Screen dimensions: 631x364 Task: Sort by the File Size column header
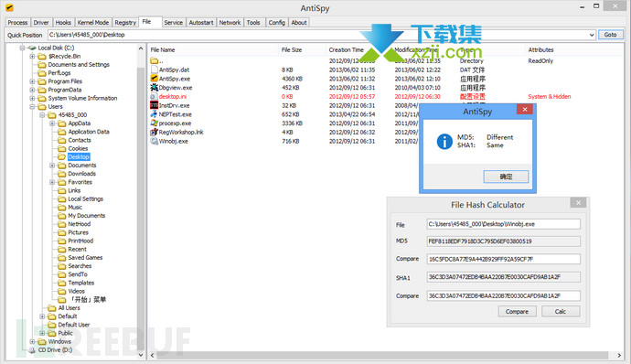(302, 50)
